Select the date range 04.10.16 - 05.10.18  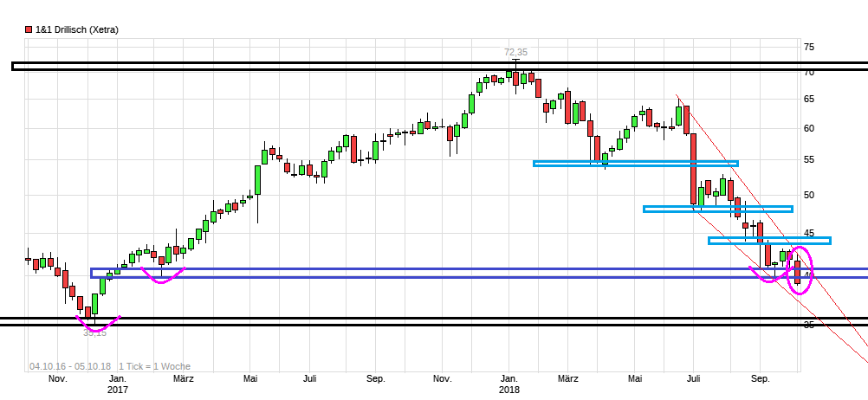pyautogui.click(x=70, y=366)
